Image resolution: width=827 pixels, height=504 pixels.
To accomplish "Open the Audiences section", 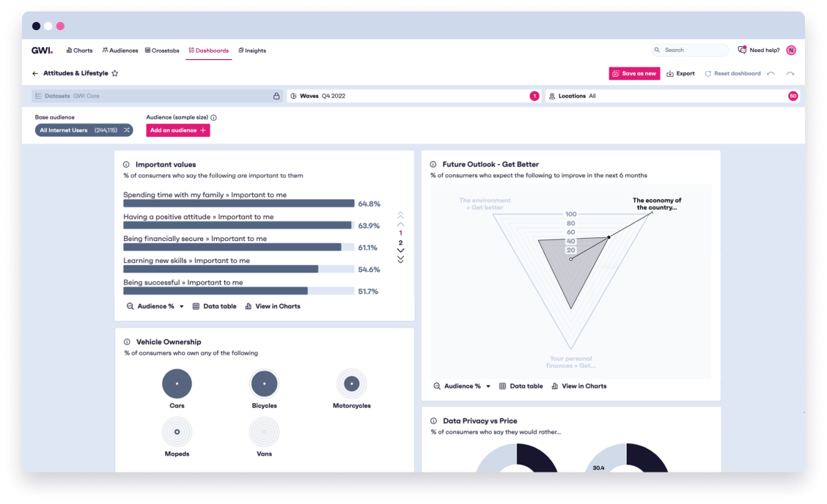I will [x=120, y=50].
